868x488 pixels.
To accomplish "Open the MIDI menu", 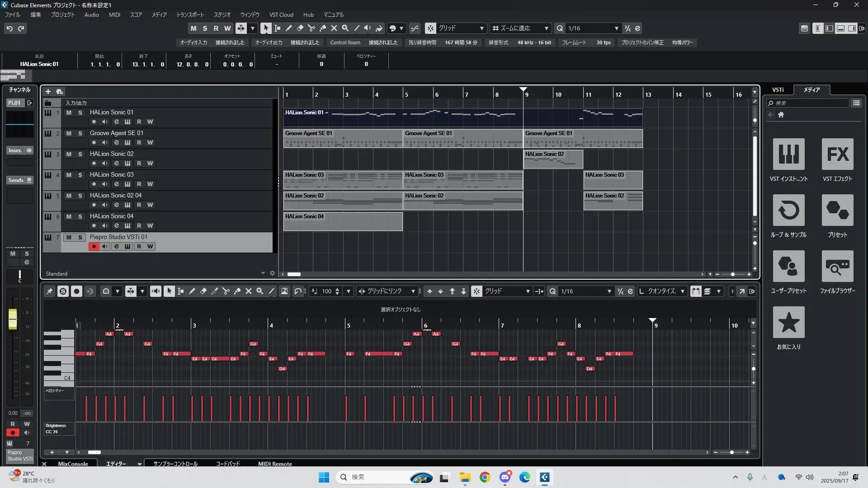I will [114, 14].
